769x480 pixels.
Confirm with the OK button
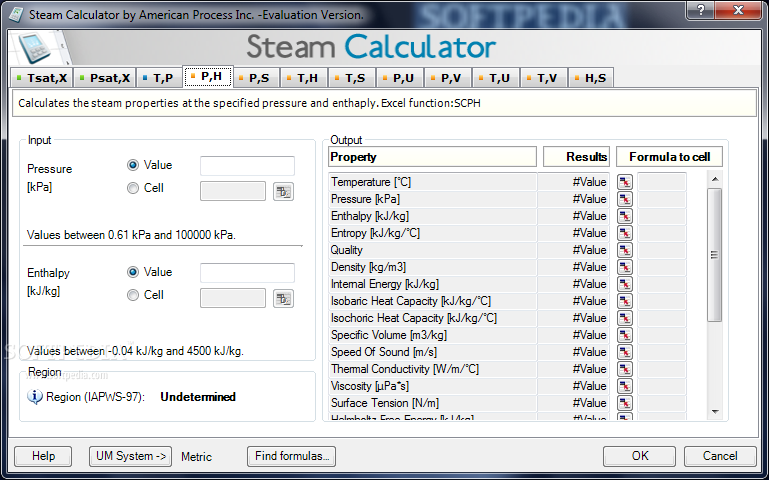pyautogui.click(x=640, y=456)
